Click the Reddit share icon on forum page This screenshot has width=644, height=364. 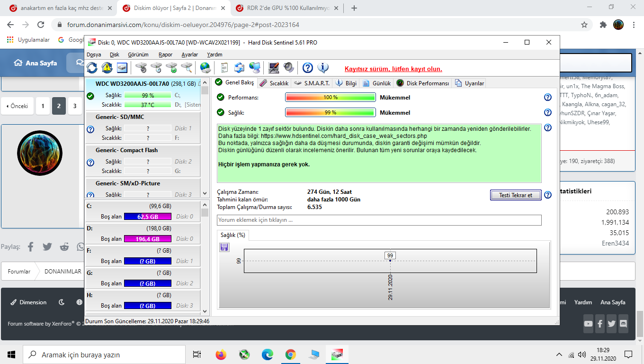(x=64, y=246)
